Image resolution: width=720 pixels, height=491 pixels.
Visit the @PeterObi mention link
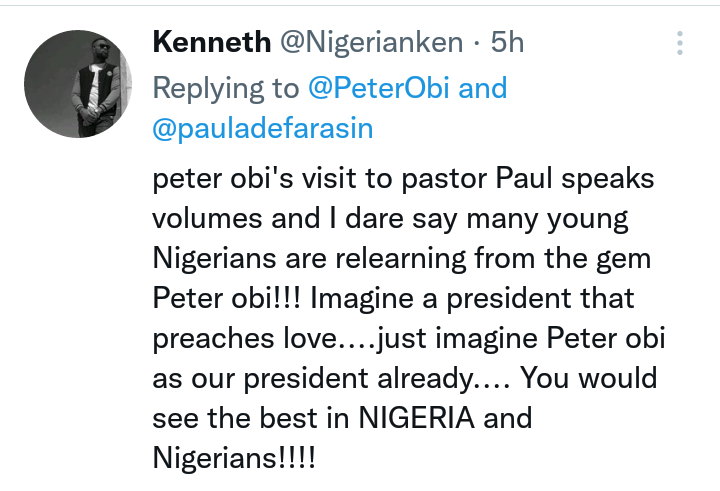click(x=378, y=87)
